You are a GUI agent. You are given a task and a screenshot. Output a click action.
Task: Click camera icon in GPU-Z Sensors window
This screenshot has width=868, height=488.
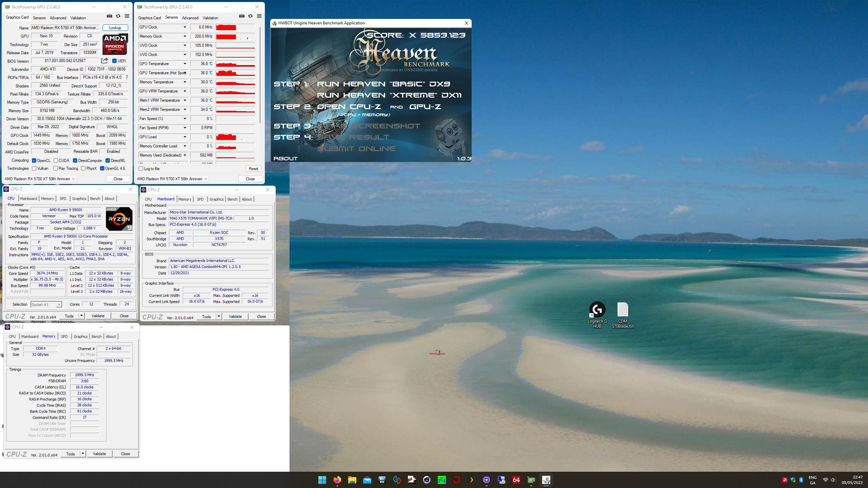241,16
